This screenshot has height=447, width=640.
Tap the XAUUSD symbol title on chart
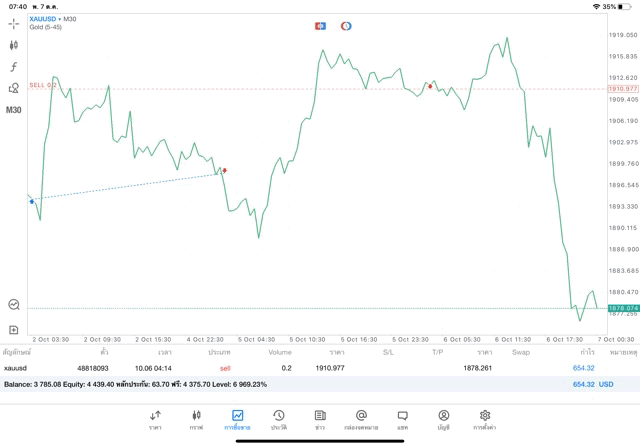click(x=44, y=19)
